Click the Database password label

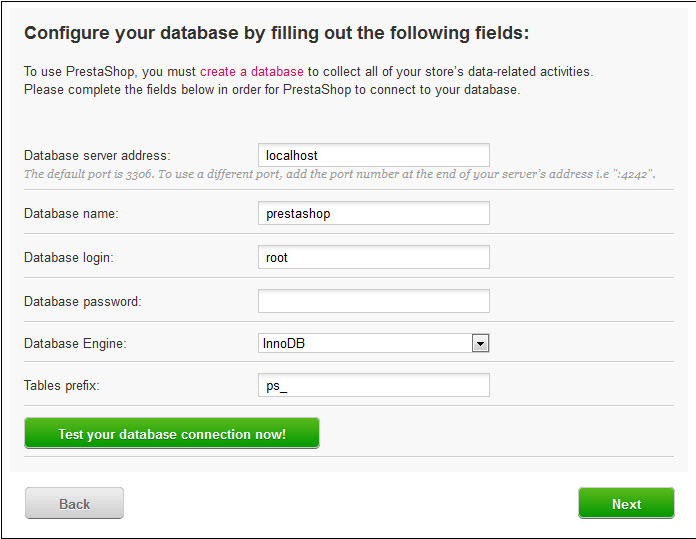tap(82, 301)
